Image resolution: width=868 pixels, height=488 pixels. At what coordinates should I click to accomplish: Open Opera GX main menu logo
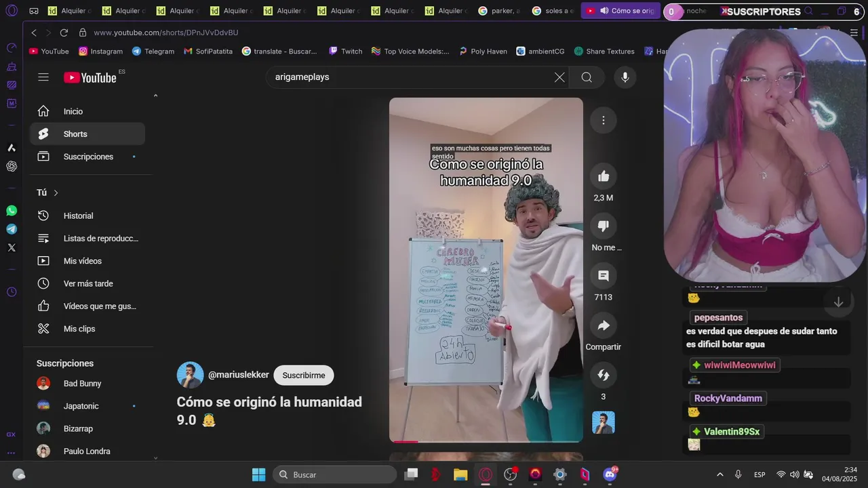(12, 11)
